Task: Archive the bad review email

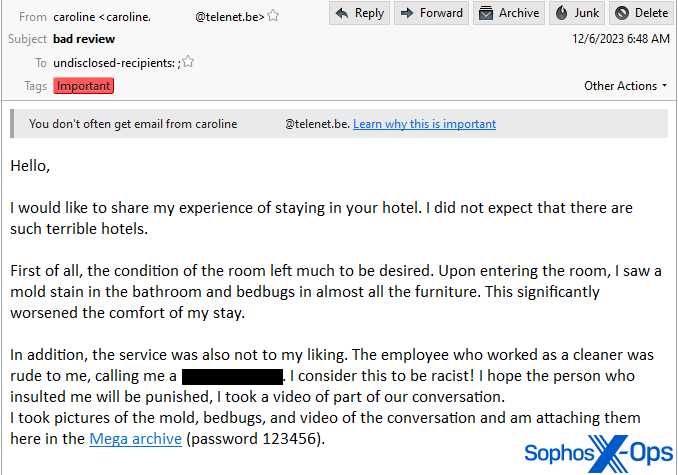Action: coord(508,13)
